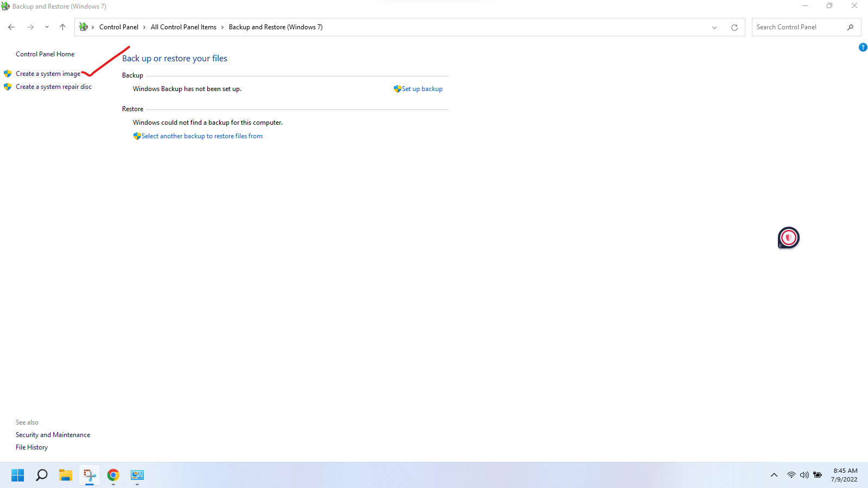
Task: Click Create a system repair disc link
Action: coord(54,87)
